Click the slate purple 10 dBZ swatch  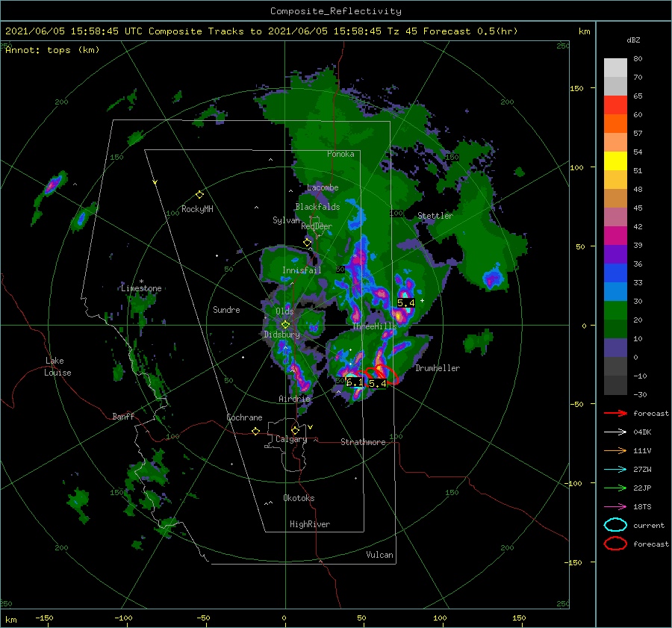point(615,347)
